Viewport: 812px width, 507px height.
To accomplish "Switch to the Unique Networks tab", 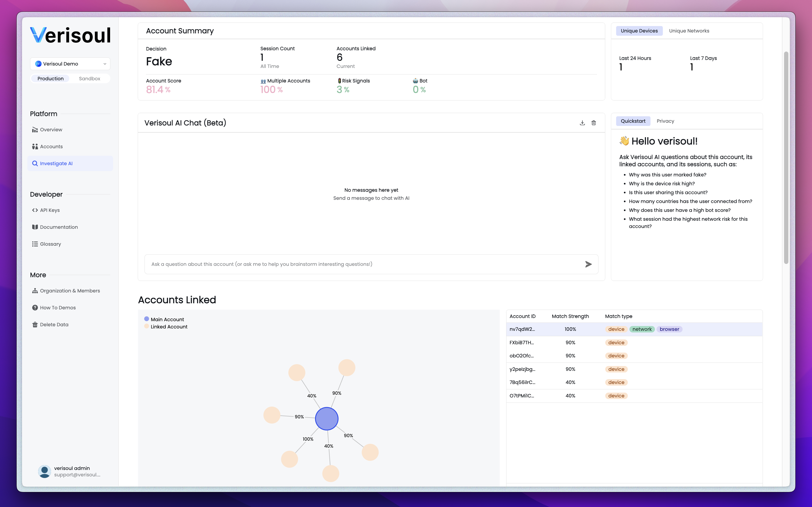I will (689, 31).
